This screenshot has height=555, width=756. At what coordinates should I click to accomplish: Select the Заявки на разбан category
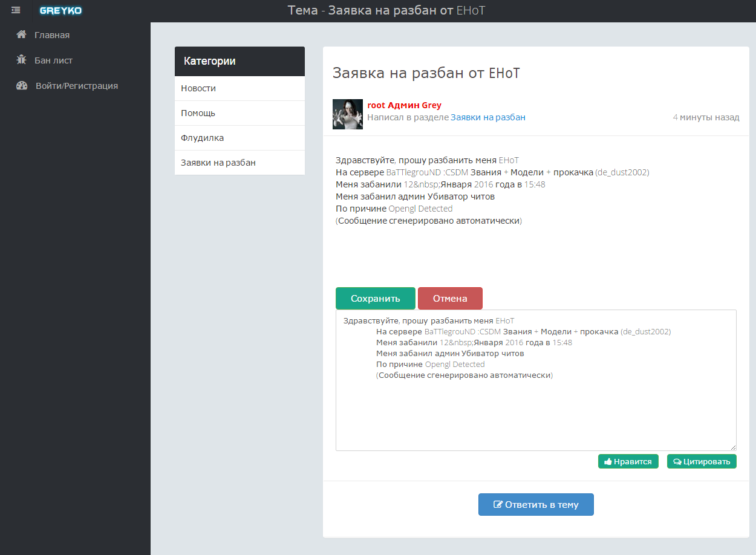coord(240,163)
